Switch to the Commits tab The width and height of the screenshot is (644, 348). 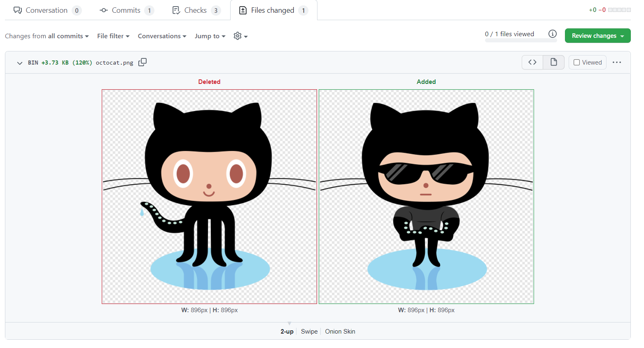coord(126,10)
